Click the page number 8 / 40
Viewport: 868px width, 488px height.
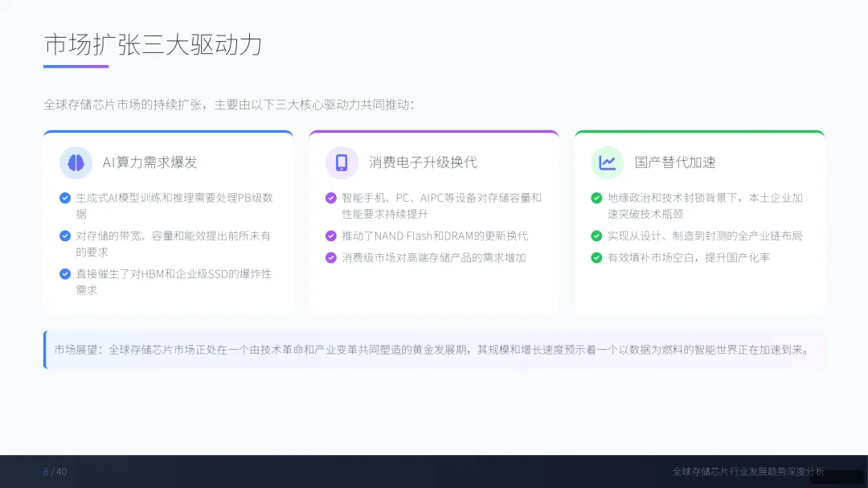click(55, 472)
